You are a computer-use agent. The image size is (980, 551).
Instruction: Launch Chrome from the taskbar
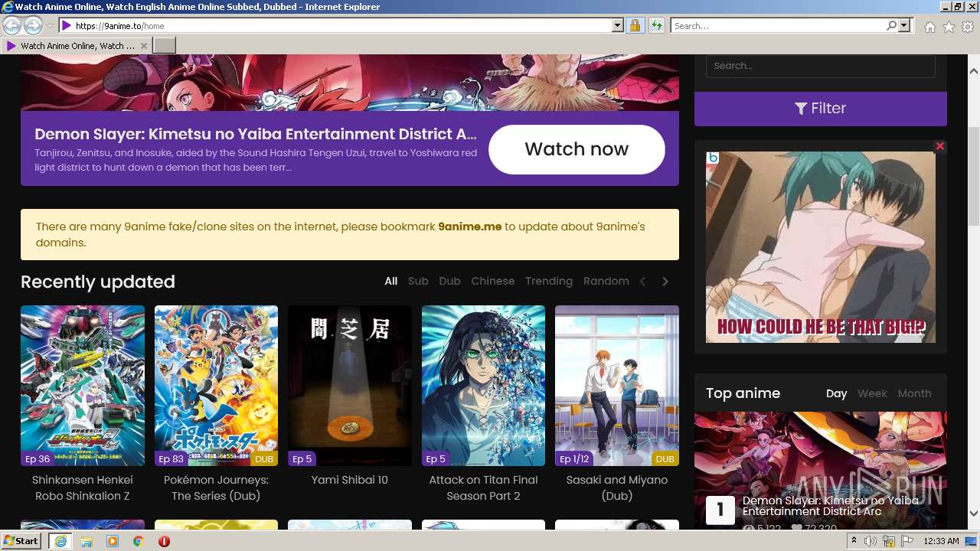point(139,541)
